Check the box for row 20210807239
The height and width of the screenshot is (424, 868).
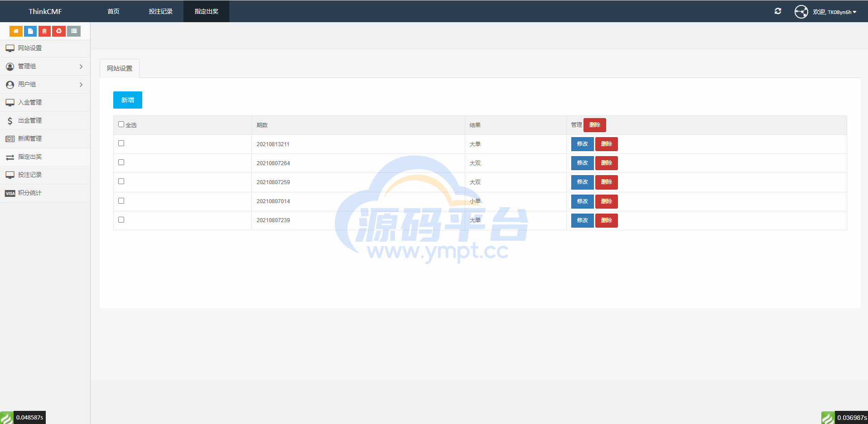pos(121,220)
